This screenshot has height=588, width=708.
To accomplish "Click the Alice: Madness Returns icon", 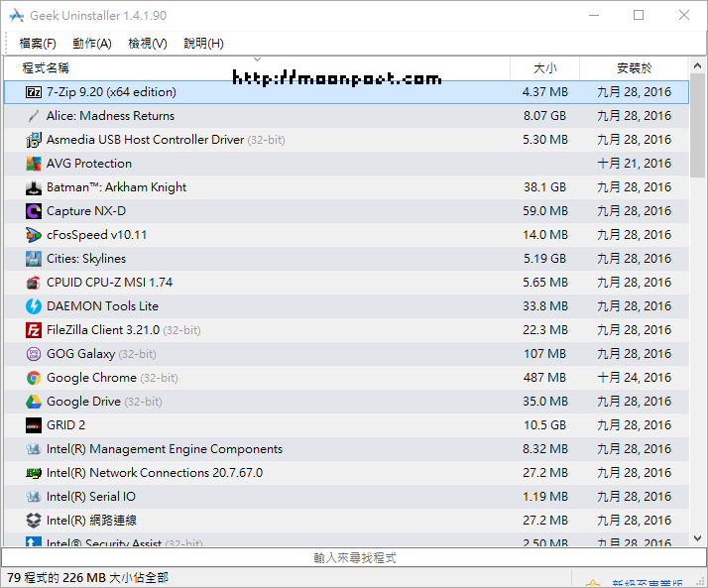I will point(34,116).
